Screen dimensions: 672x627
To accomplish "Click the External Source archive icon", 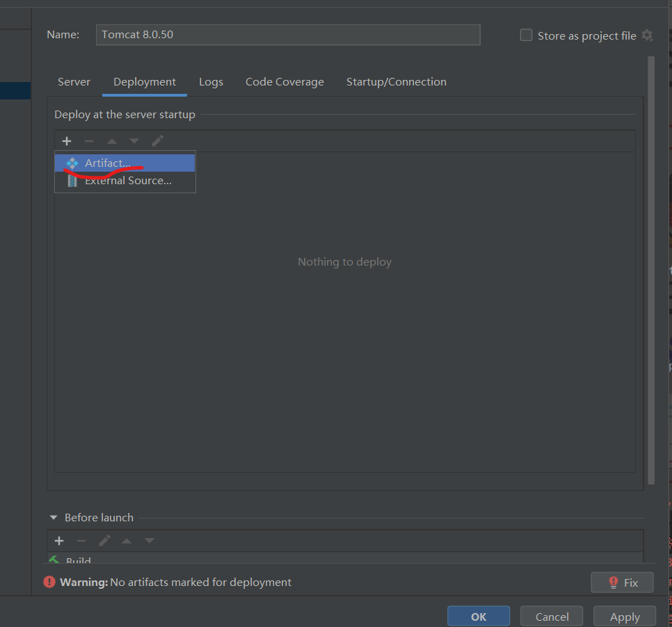I will coord(72,181).
